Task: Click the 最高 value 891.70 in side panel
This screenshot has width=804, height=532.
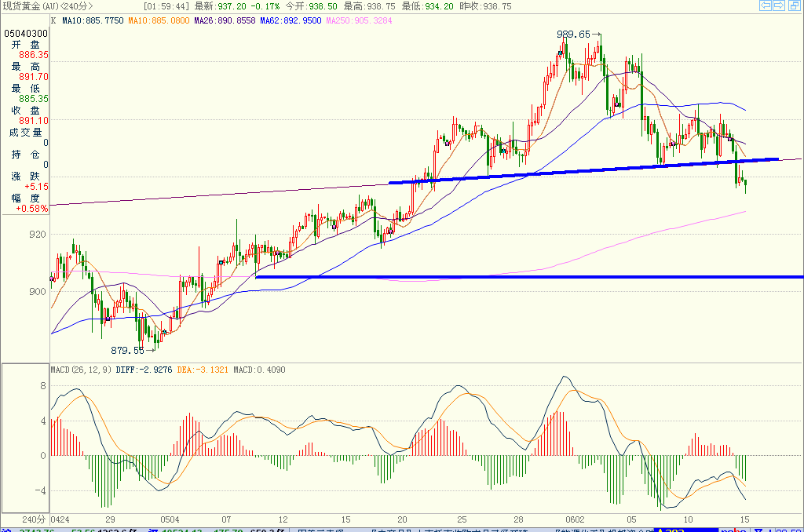Action: (34, 77)
